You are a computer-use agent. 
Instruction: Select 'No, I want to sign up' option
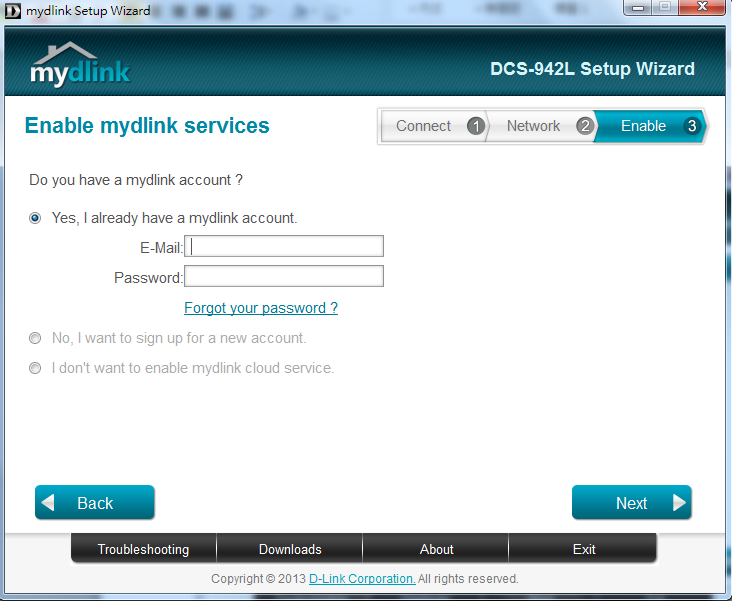click(35, 338)
